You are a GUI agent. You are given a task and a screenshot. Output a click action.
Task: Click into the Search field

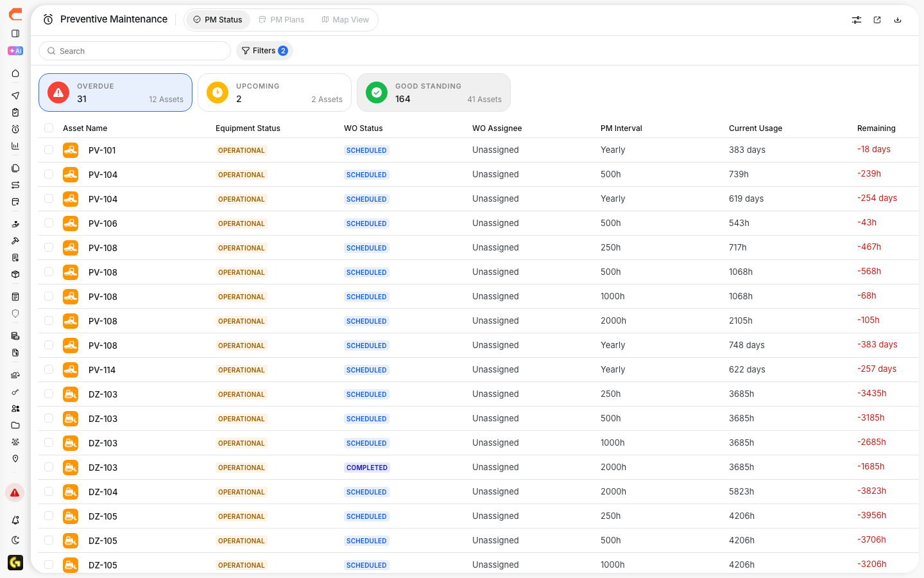135,51
